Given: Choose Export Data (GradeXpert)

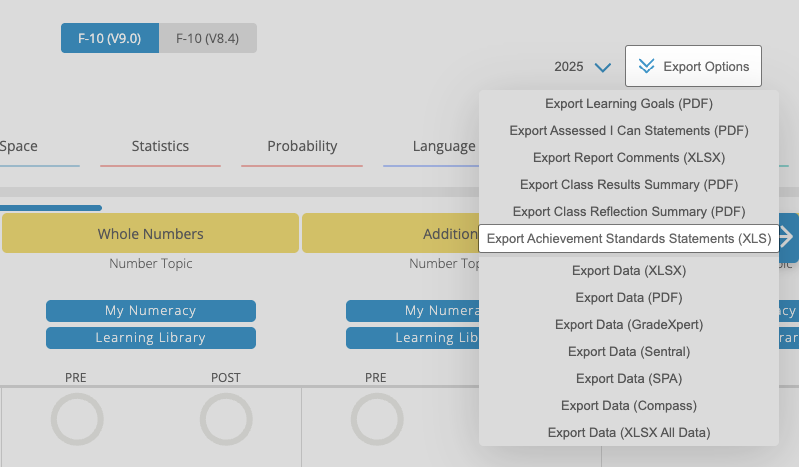Looking at the screenshot, I should [629, 325].
